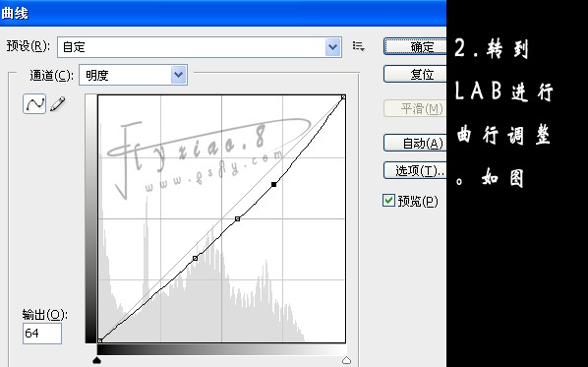Click the 输出 output value field

pos(42,334)
